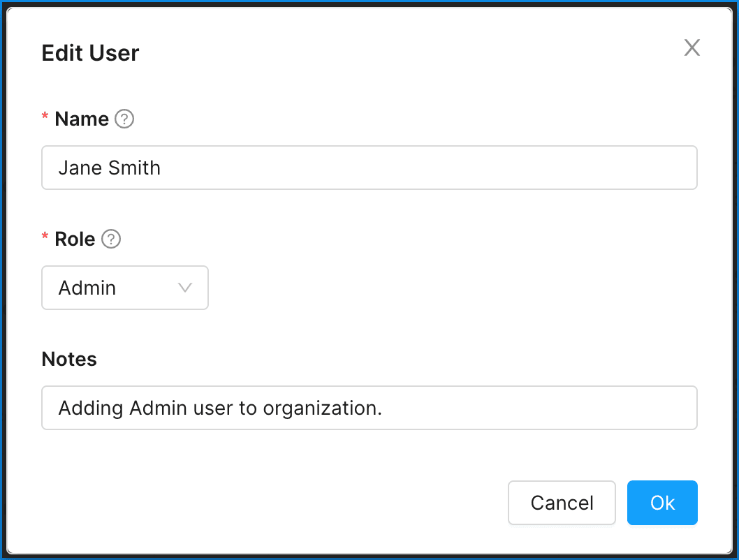Click on 'Jane Smith' text in Name
The height and width of the screenshot is (560, 739).
pos(110,168)
